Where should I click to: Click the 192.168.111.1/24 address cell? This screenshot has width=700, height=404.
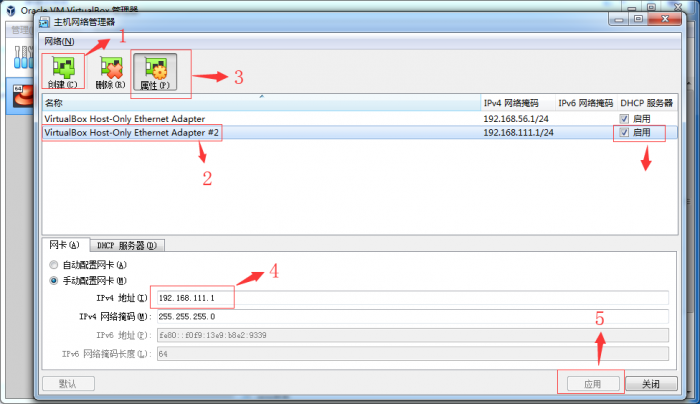coord(518,133)
